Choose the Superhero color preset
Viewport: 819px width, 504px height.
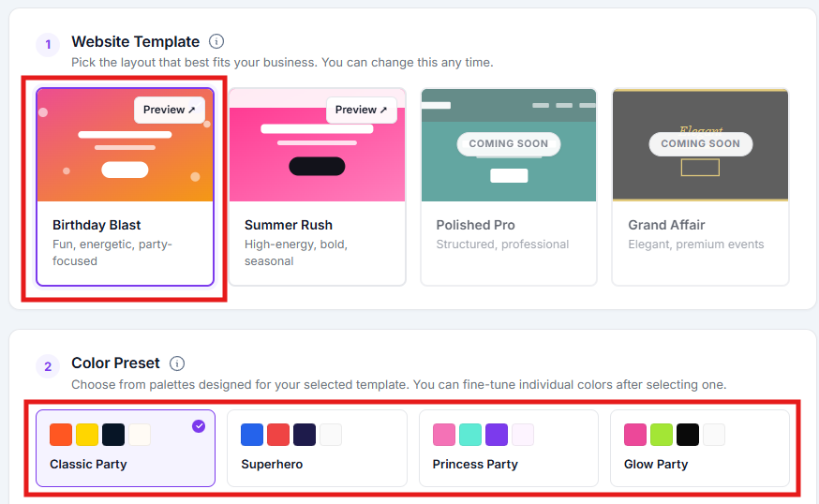317,448
